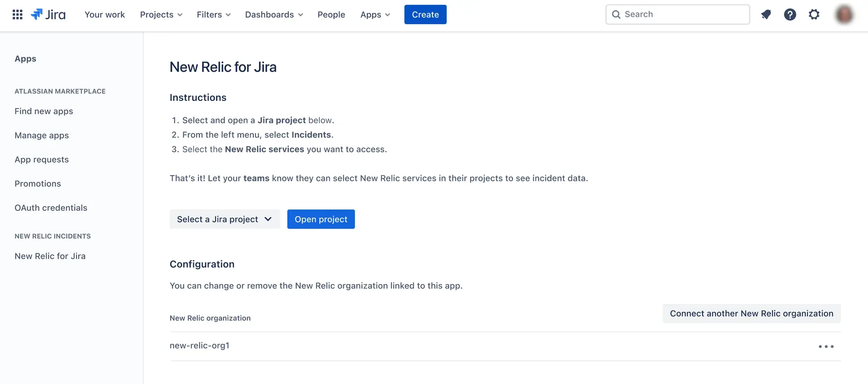Image resolution: width=868 pixels, height=384 pixels.
Task: Expand the Apps menu in top navigation
Action: tap(375, 14)
